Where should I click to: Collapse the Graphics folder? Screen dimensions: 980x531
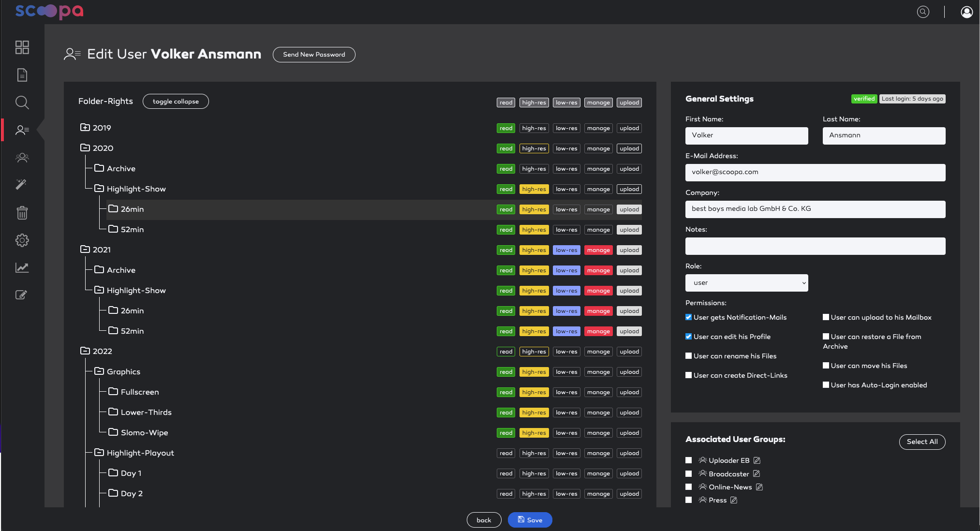(x=99, y=371)
